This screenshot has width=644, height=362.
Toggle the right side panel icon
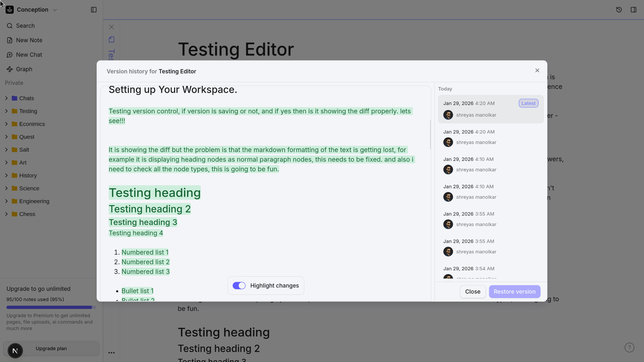[x=633, y=10]
